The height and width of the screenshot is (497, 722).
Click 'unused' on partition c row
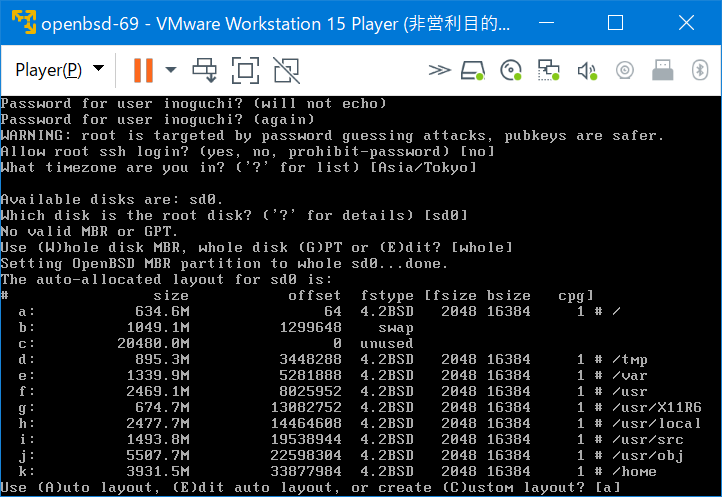coord(387,344)
